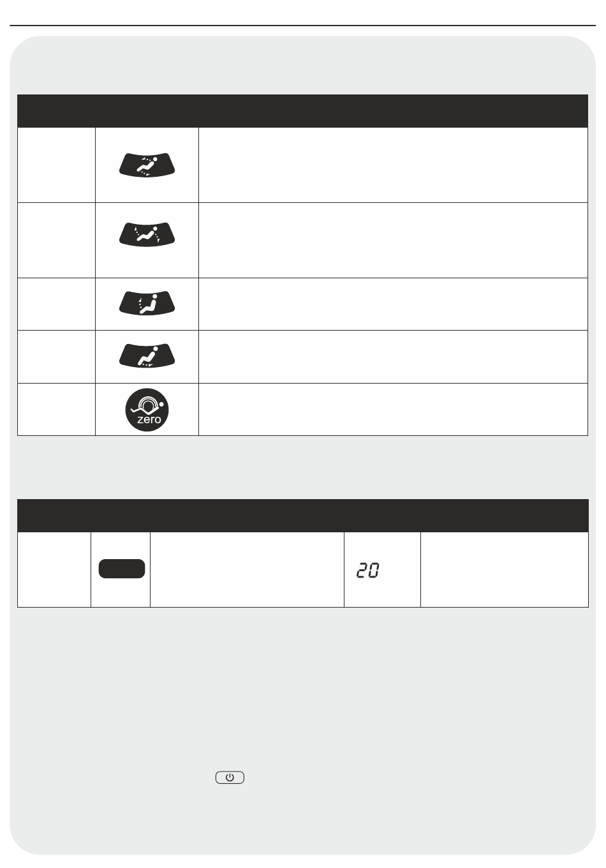The image size is (606, 868).
Task: Click the backrest angle adjust chair icon
Action: point(147,303)
